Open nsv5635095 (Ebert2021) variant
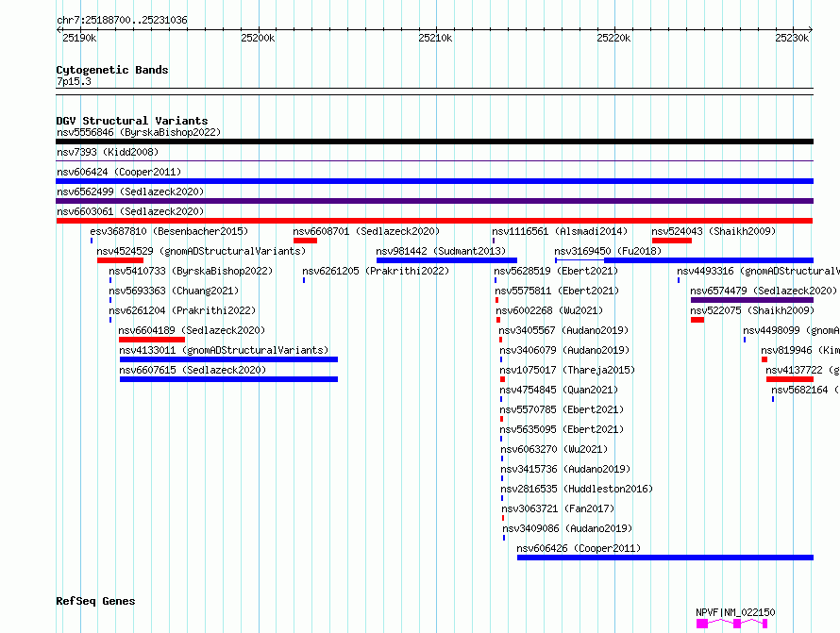The image size is (840, 633). click(562, 429)
